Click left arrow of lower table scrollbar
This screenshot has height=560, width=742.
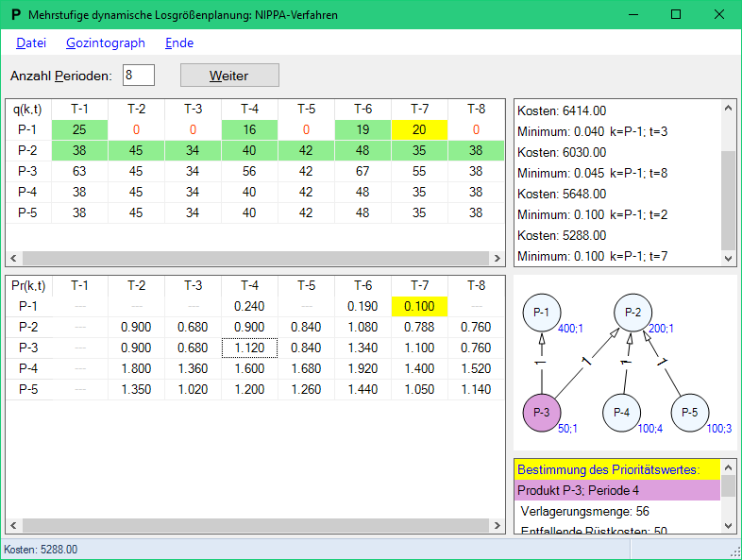pos(13,524)
